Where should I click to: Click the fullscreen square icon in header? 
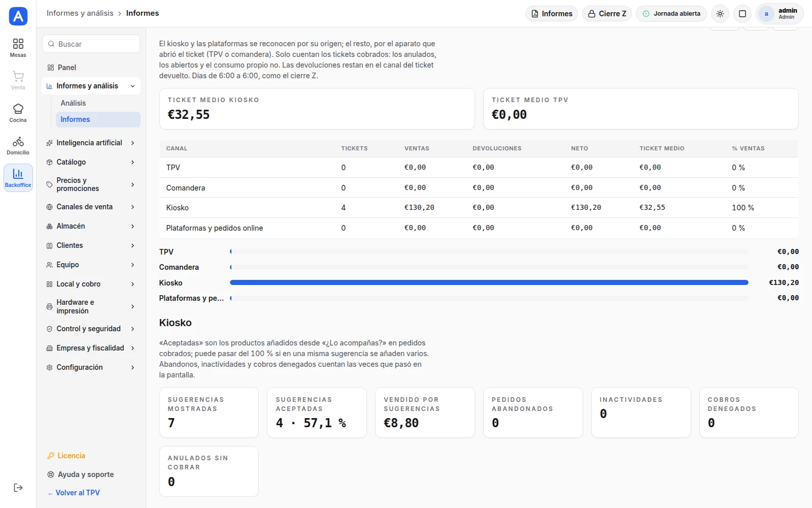coord(742,14)
